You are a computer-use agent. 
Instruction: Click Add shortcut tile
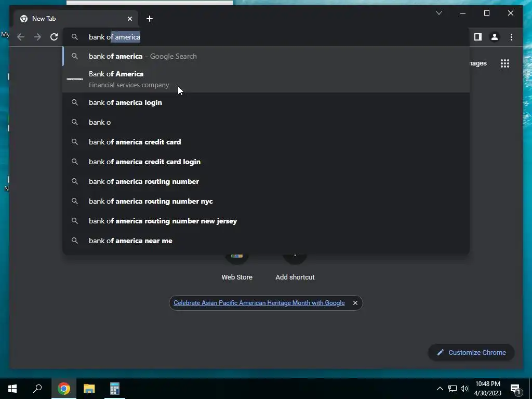(295, 268)
